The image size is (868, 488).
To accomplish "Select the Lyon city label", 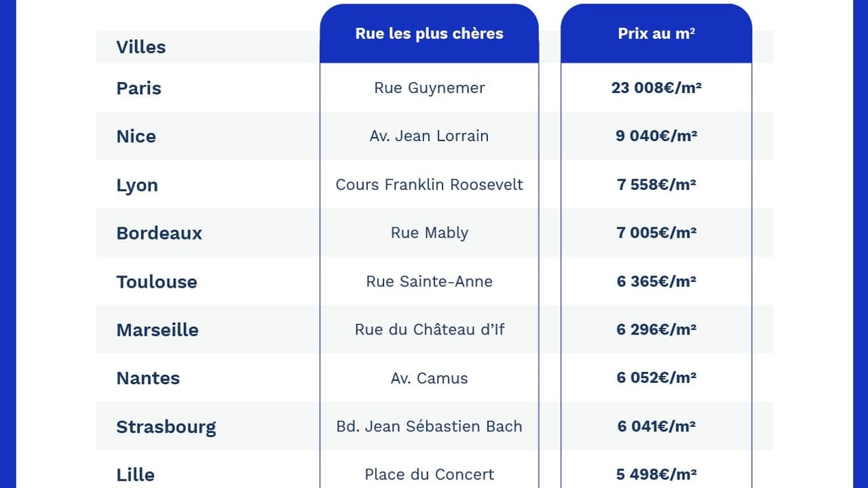I will point(137,185).
